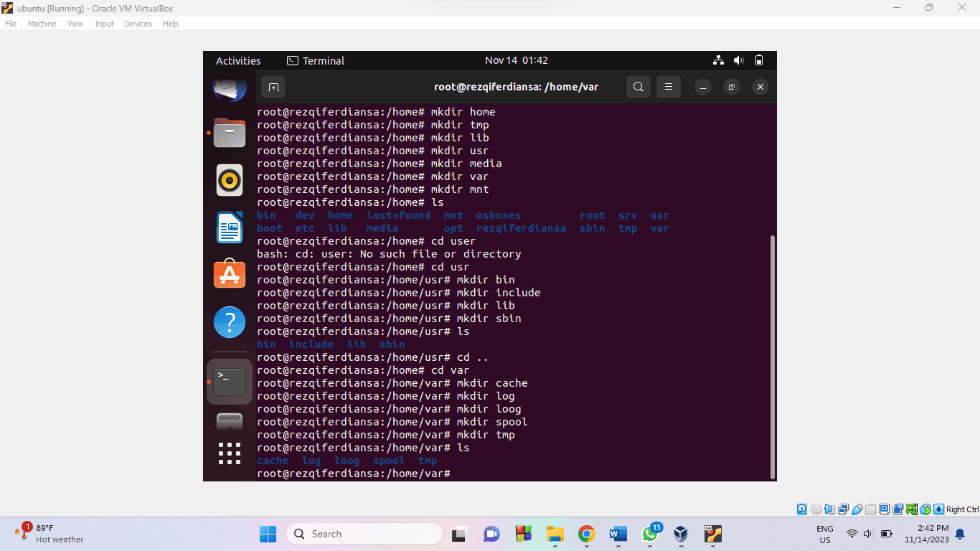Launch Rhythmbox music player from dock

tap(230, 180)
